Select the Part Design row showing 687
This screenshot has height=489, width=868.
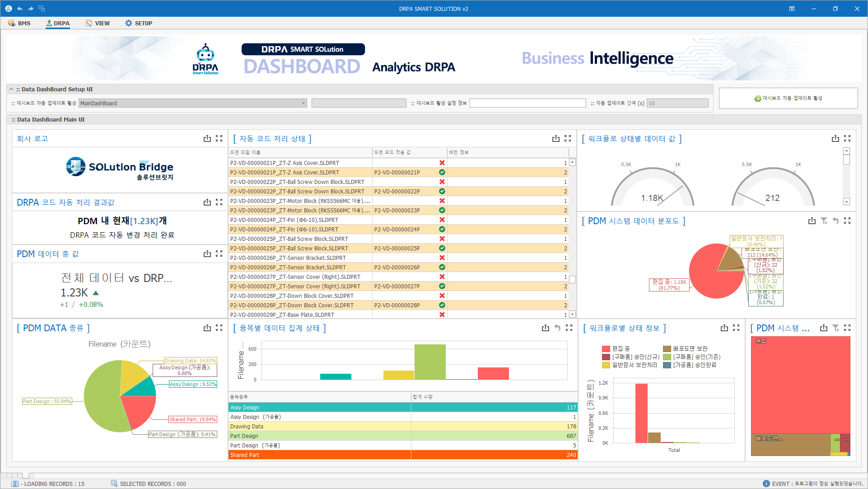coord(403,436)
